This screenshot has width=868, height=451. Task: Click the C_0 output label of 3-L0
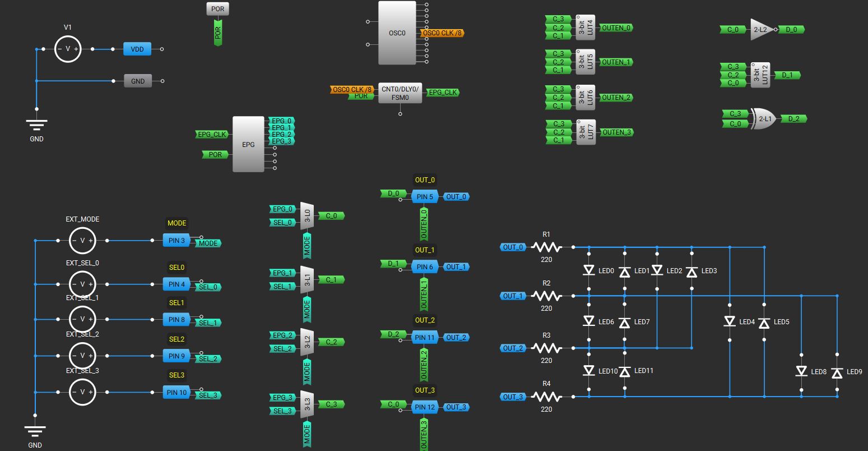point(332,215)
